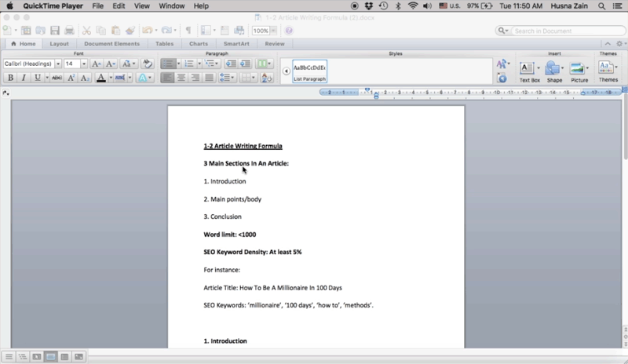Open the zoom percentage dropdown
Viewport: 628px width, 364px height.
click(275, 31)
